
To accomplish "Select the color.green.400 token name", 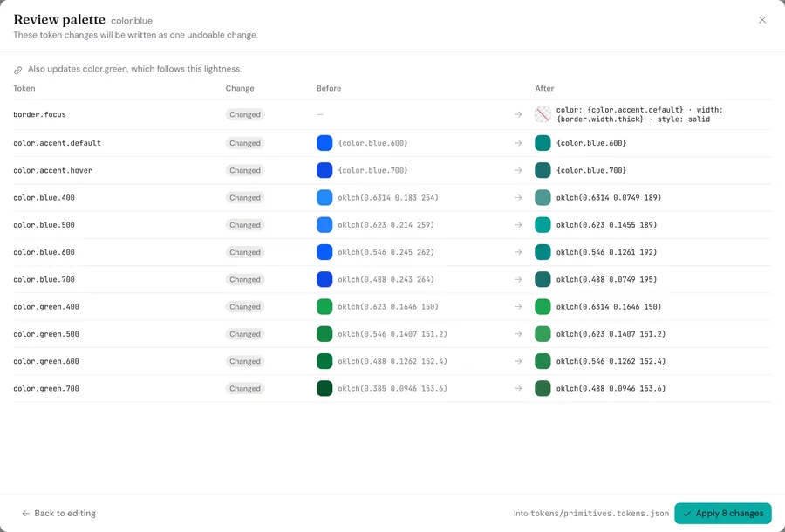I will pos(46,306).
